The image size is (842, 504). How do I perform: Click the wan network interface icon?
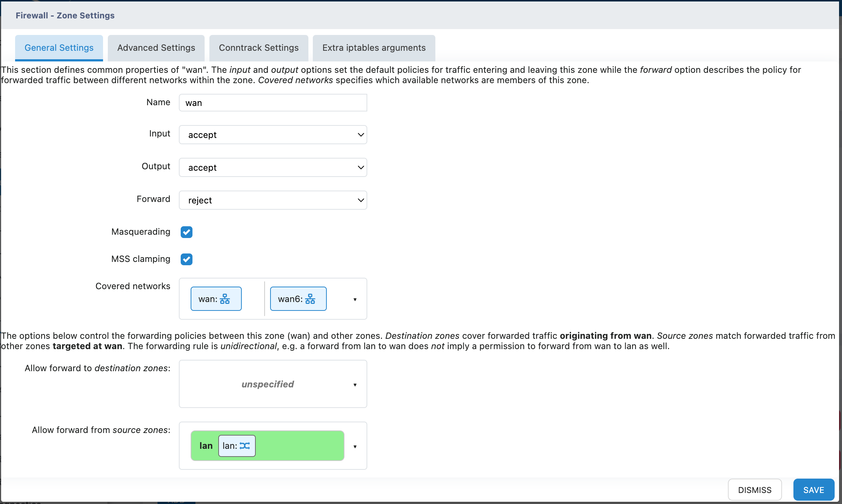[x=225, y=299]
